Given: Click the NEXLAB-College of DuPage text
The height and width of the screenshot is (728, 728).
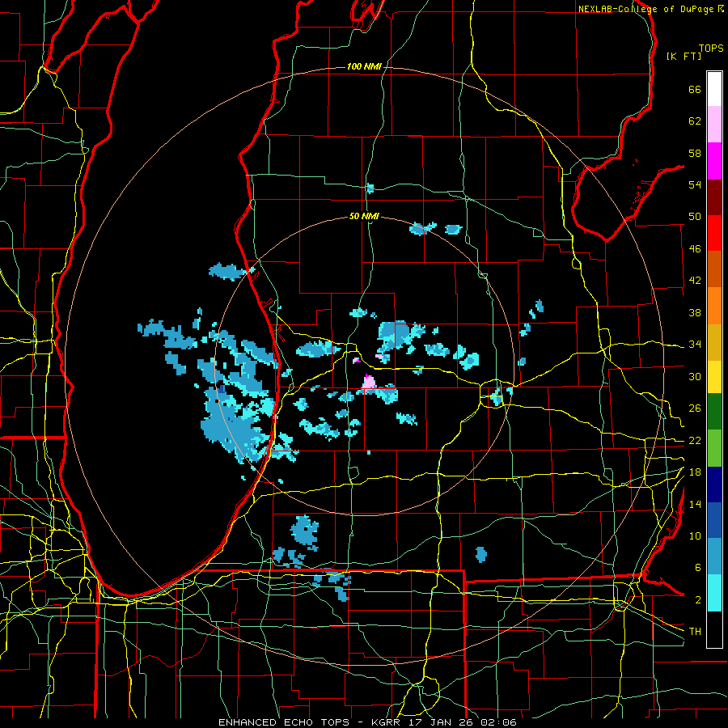Looking at the screenshot, I should click(x=646, y=9).
